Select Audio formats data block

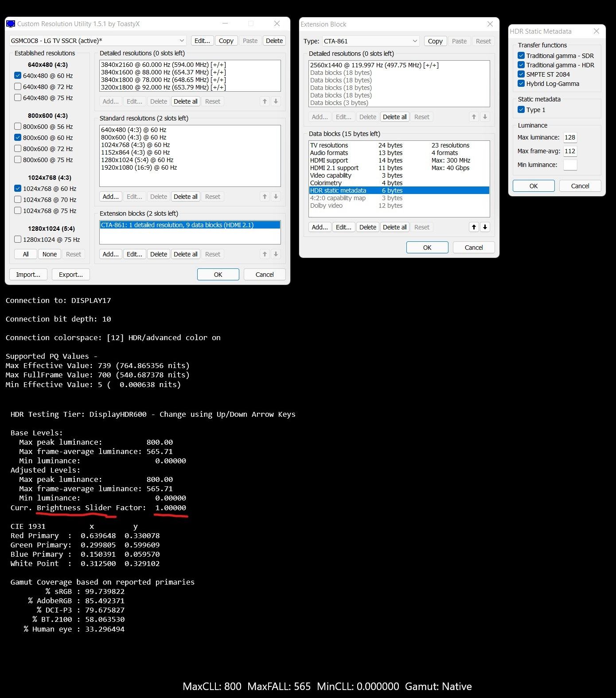coord(399,153)
